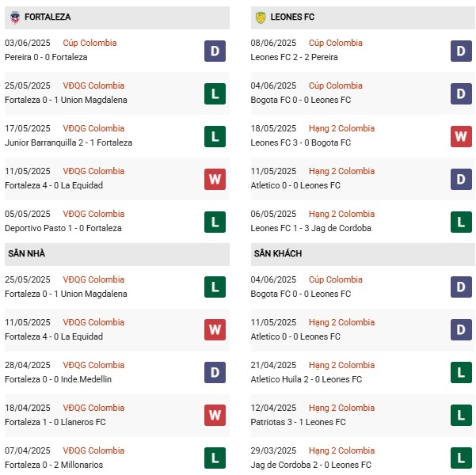Click the L badge for Fortaleza 0-2 Millonarios
Image resolution: width=476 pixels, height=475 pixels.
215,458
